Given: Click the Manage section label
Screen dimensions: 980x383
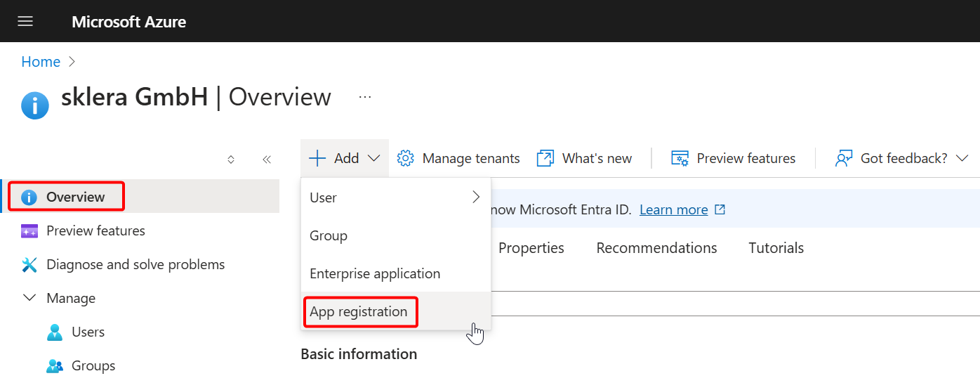Looking at the screenshot, I should pyautogui.click(x=71, y=298).
